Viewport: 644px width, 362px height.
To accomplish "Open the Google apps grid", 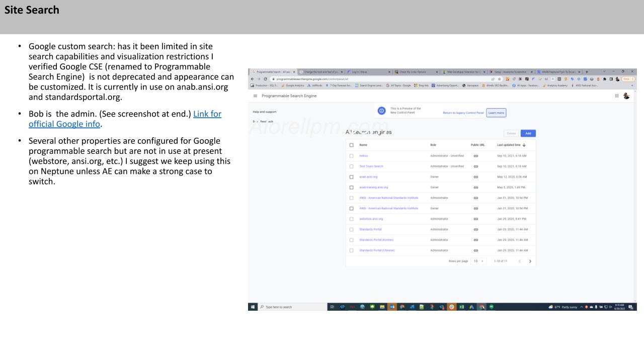I will [x=616, y=96].
